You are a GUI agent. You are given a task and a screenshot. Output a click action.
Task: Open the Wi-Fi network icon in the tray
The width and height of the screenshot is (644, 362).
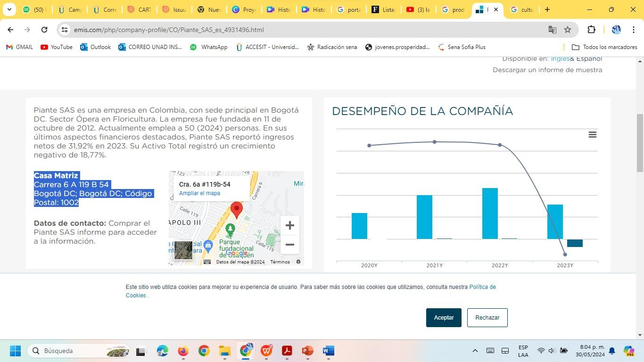click(541, 351)
